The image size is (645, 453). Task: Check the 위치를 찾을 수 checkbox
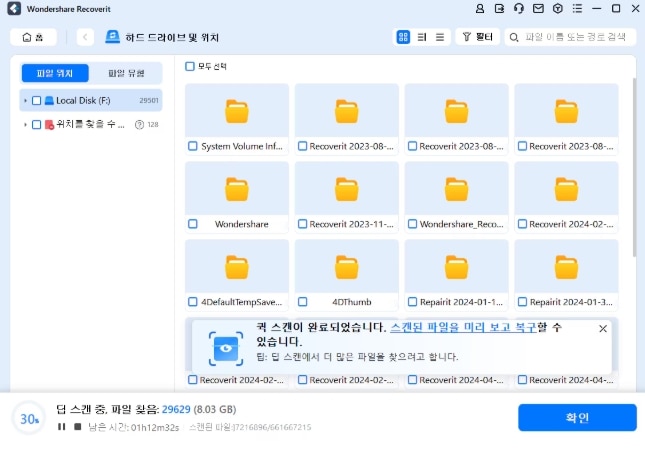pos(36,124)
